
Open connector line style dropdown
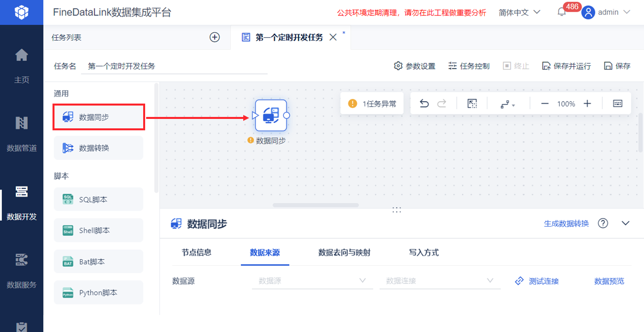508,104
